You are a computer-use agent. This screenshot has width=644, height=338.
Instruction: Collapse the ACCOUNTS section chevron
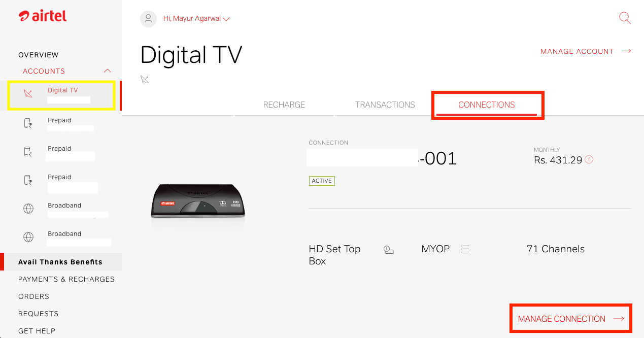(x=107, y=71)
